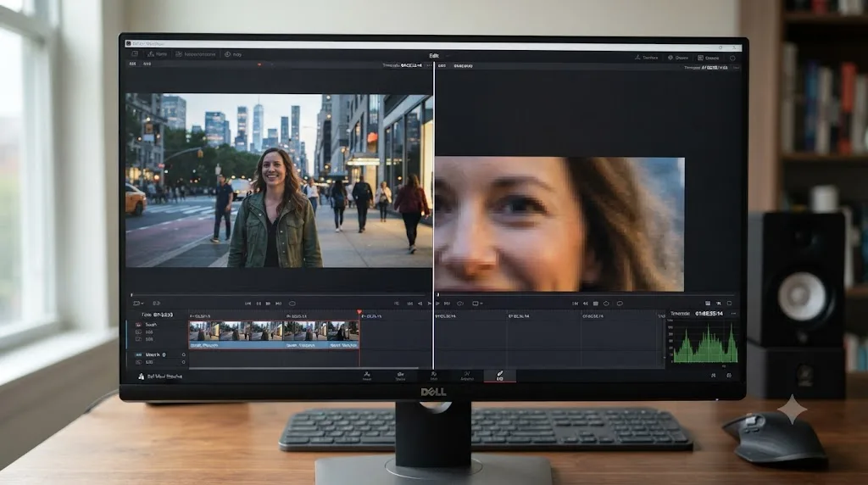Open the right viewer display mode dropdown

[477, 304]
